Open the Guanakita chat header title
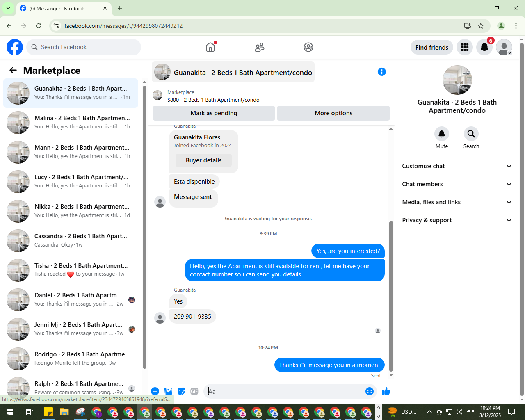Viewport: 525px width, 420px height. click(x=233, y=72)
